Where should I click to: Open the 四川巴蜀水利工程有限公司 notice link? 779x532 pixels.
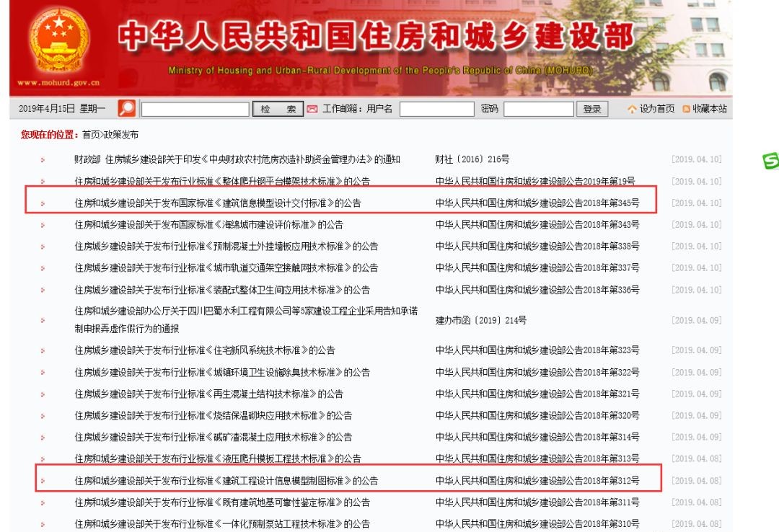[246, 319]
